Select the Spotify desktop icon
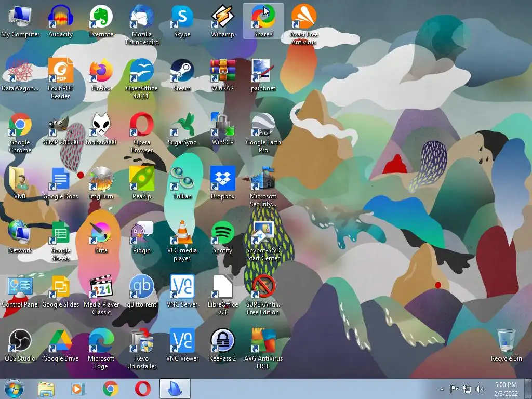 (222, 237)
